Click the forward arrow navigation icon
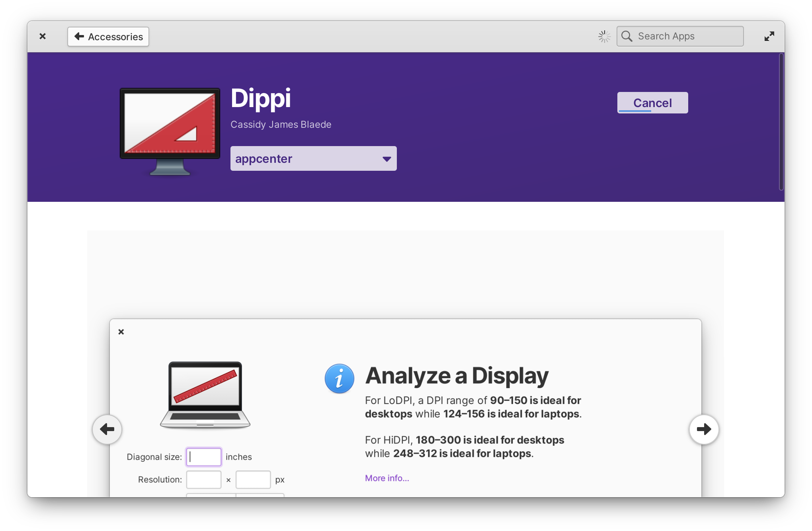This screenshot has height=531, width=812. coord(704,429)
